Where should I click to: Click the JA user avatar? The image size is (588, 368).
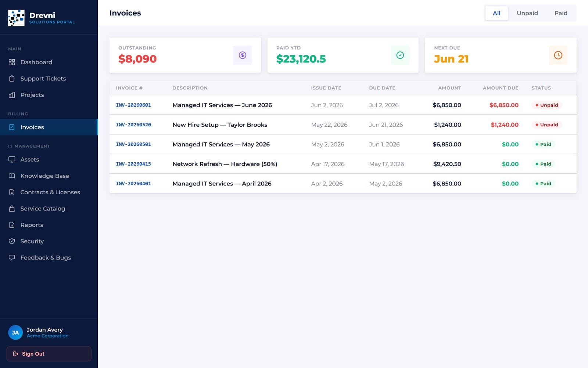click(15, 333)
